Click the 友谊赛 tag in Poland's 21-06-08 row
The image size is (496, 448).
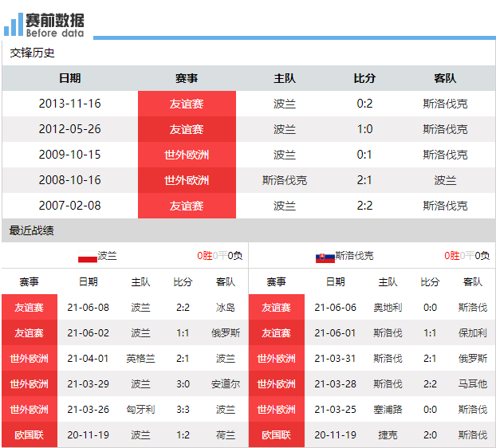click(30, 308)
